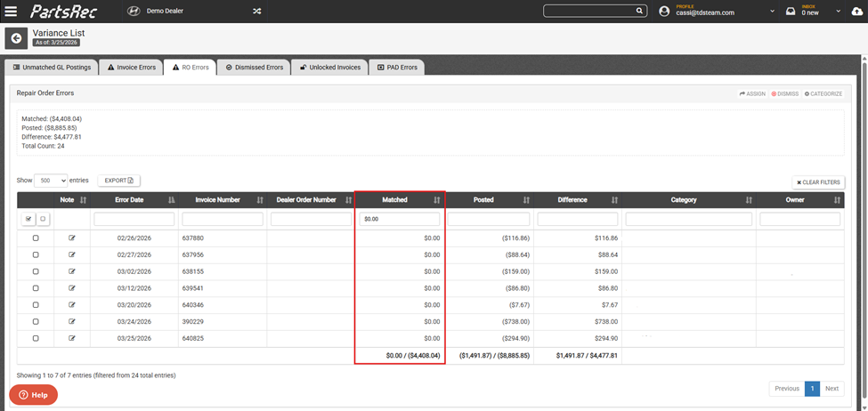The height and width of the screenshot is (411, 868).
Task: Edit note for invoice 640825
Action: 71,337
